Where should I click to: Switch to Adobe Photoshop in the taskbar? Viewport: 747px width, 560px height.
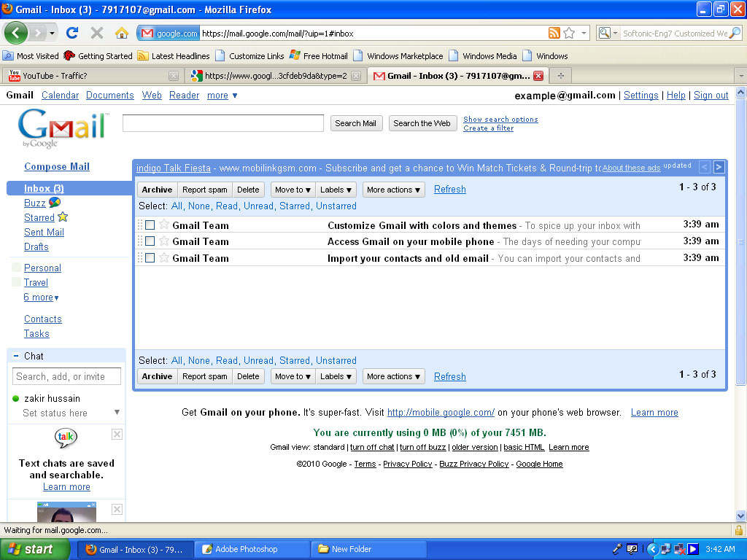point(252,549)
